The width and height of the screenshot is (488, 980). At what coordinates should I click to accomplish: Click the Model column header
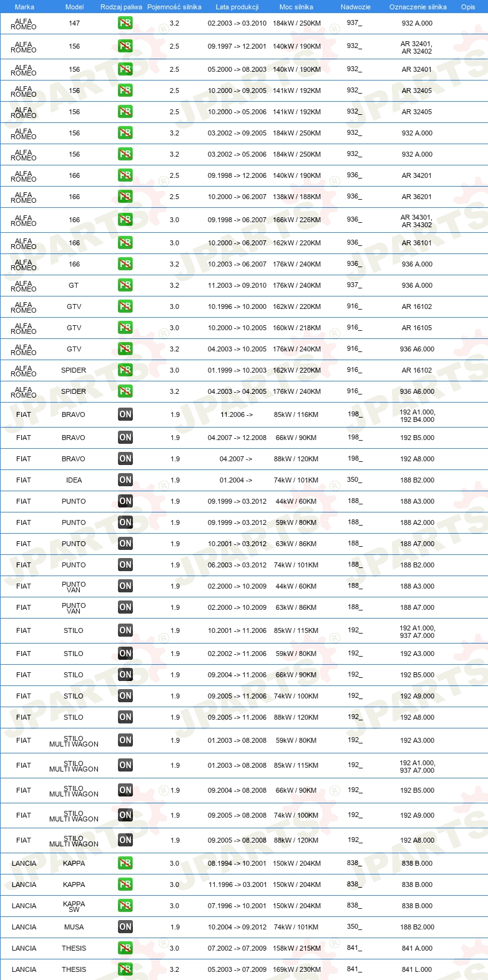[x=74, y=7]
